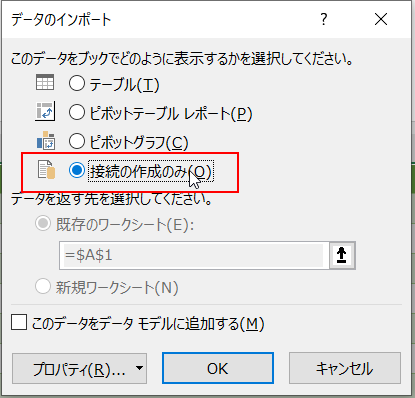Click the キャンセル button
The height and width of the screenshot is (398, 415).
[x=345, y=368]
